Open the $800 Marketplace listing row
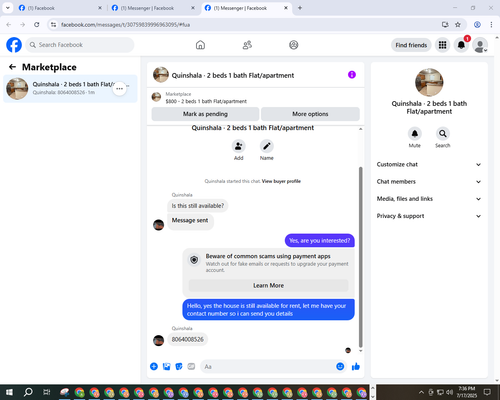Image resolution: width=500 pixels, height=400 pixels. point(256,97)
